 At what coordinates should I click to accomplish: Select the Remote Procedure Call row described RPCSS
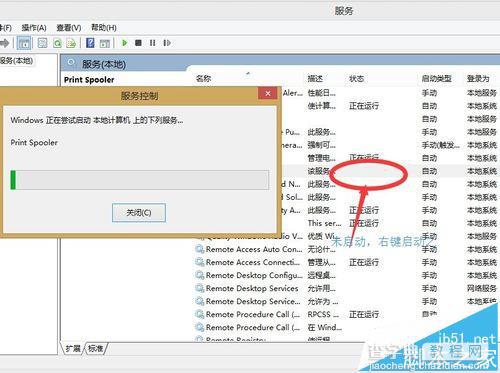[x=253, y=314]
